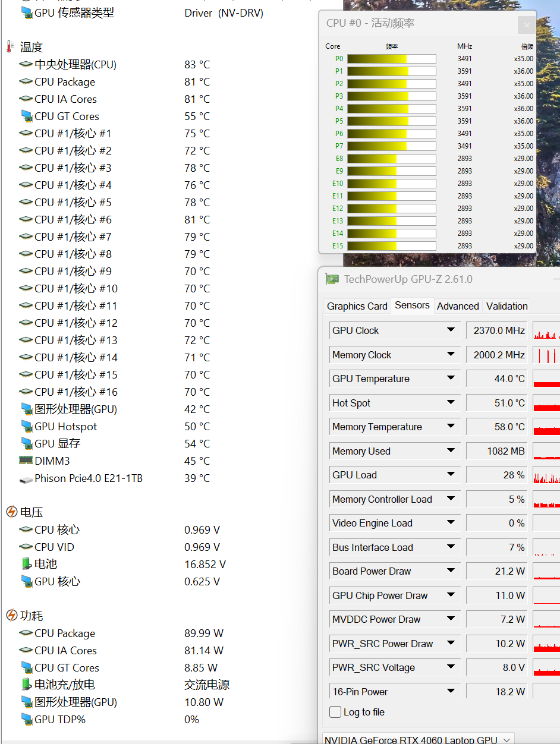
Task: Click the P0 core frequency bar
Action: click(392, 59)
